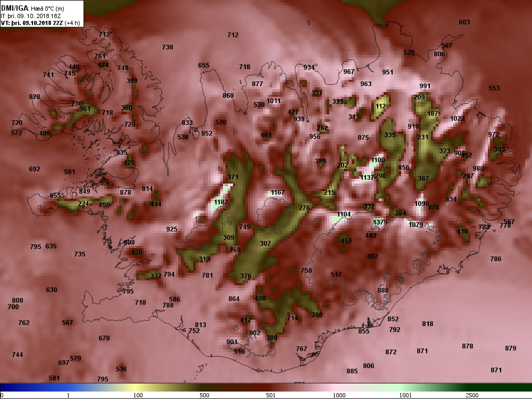The height and width of the screenshot is (399, 532).
Task: Click map value 635
Action: (x=51, y=246)
